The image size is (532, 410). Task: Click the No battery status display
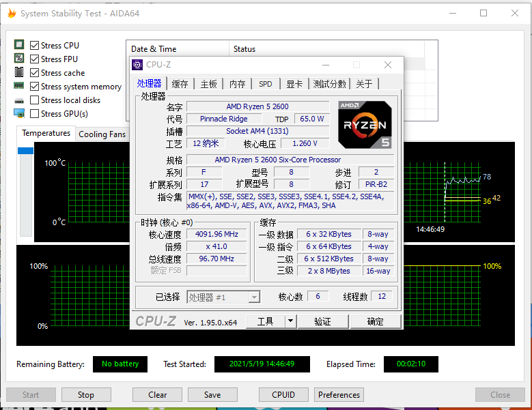120,364
